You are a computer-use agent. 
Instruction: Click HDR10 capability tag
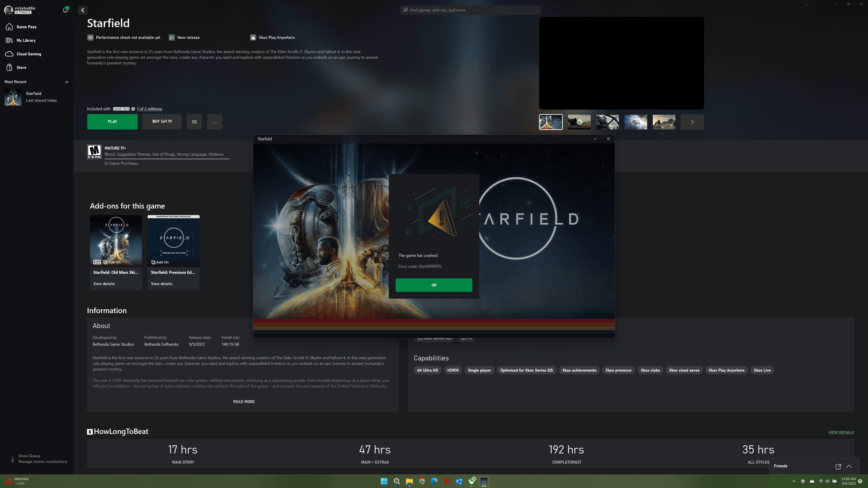[x=453, y=370]
